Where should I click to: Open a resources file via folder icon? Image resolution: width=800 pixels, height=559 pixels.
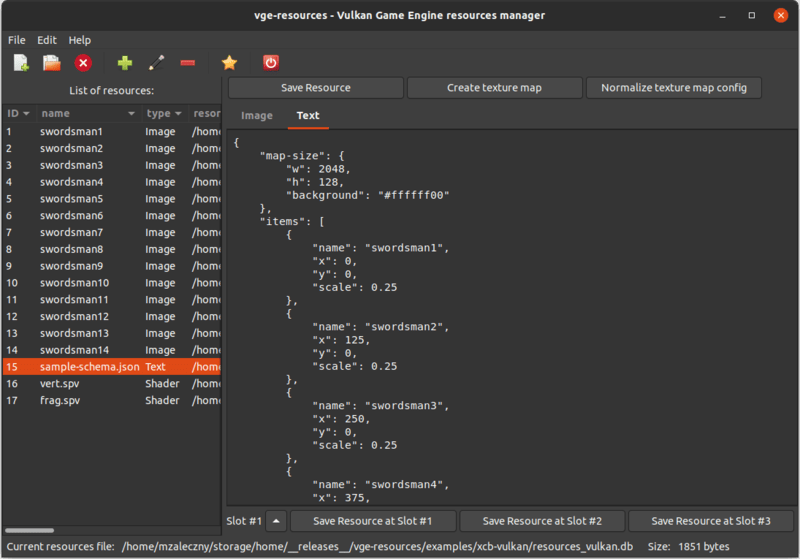52,63
